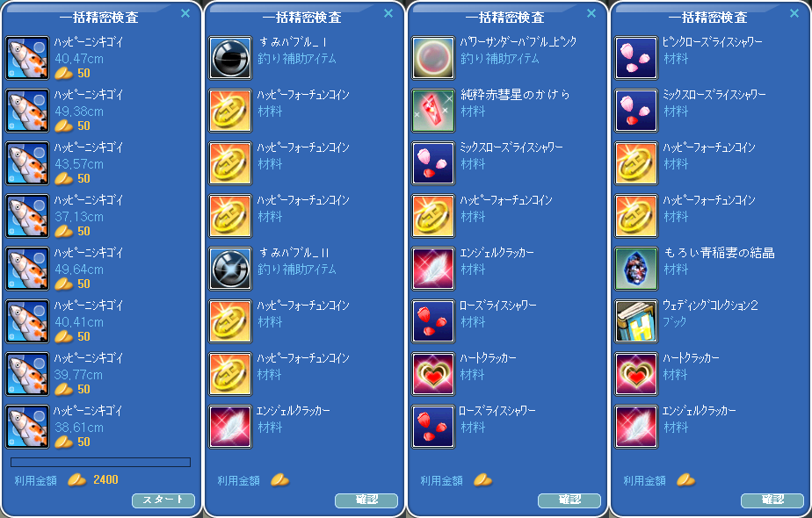Screen dimensions: 812x518
Task: Click the ローズライスシャワー icon below ハートクラッカー
Action: pyautogui.click(x=433, y=427)
